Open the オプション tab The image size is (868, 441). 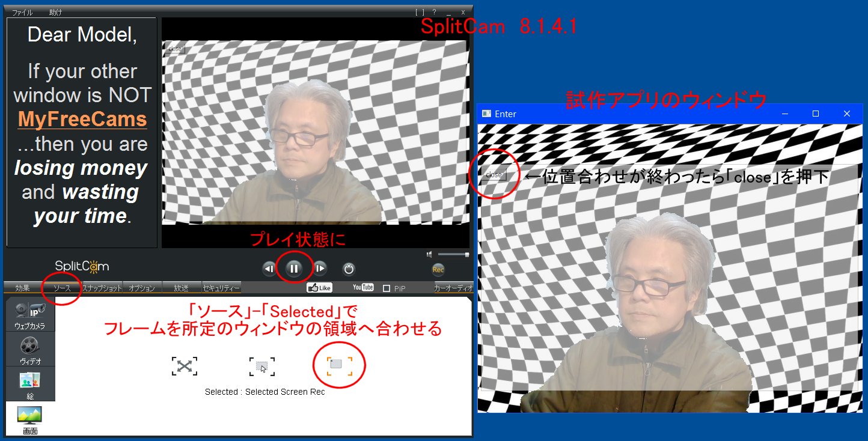(142, 288)
